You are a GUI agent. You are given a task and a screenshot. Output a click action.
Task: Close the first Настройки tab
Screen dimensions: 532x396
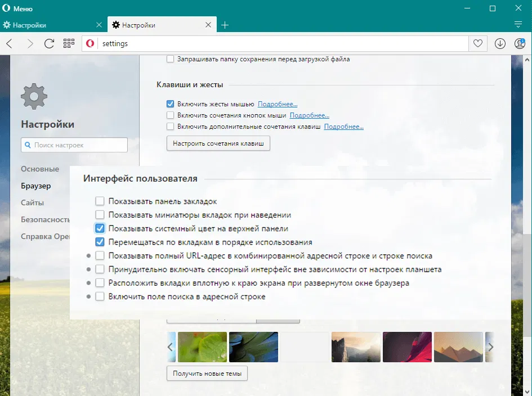pos(99,25)
